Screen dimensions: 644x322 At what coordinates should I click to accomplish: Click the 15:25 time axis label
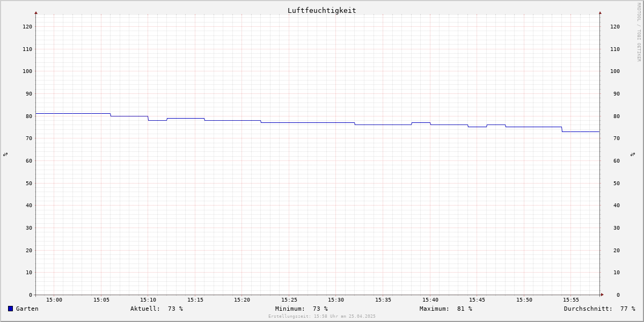tap(289, 299)
